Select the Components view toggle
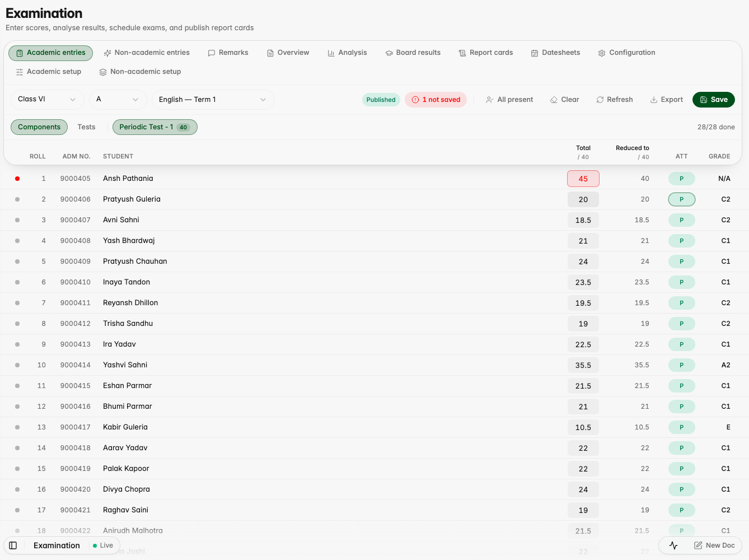Screen dimensions: 749x560 pos(39,127)
